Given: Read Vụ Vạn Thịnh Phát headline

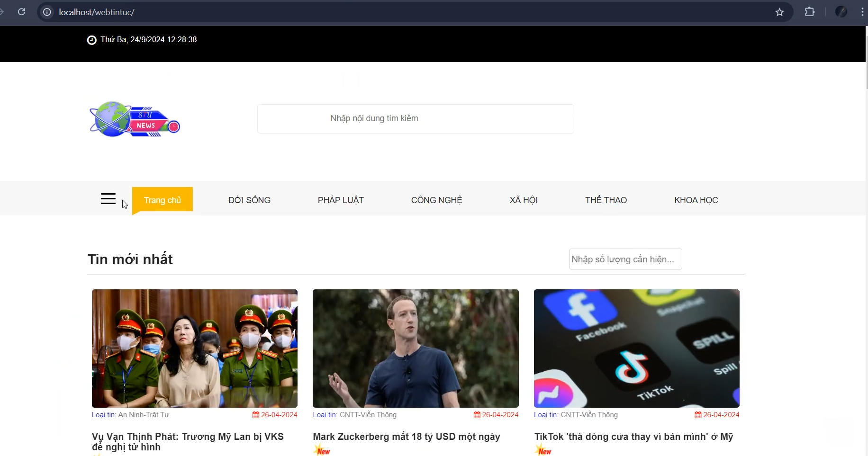Looking at the screenshot, I should [188, 442].
